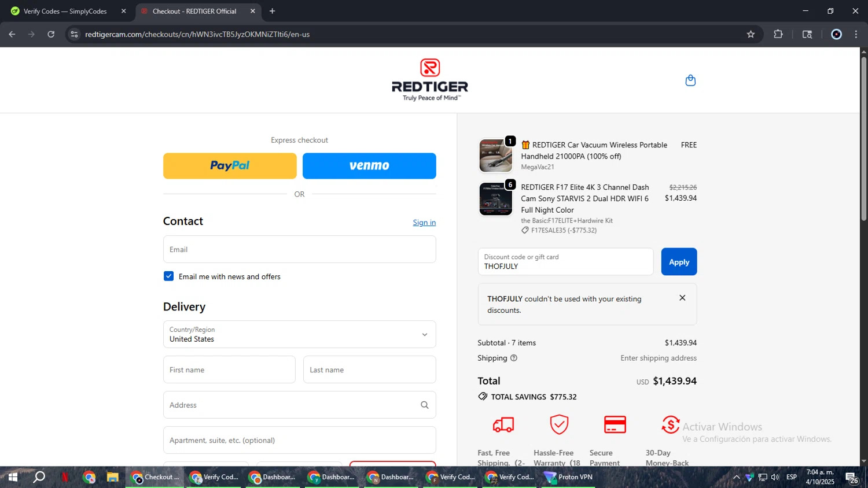
Task: Close the Checkout - REDTIGER Official tab
Action: tap(252, 11)
